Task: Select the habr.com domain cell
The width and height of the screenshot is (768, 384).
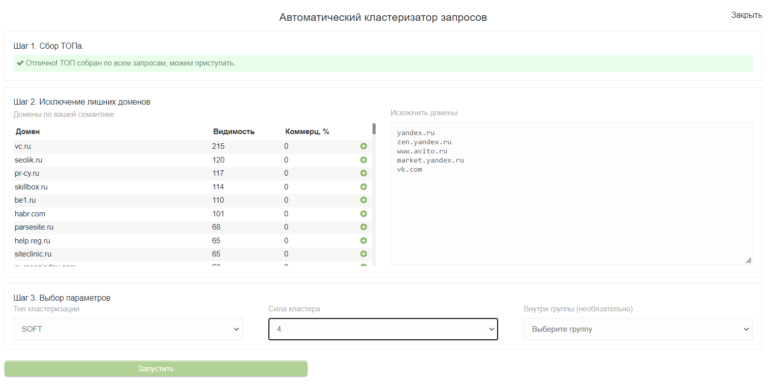Action: [29, 214]
